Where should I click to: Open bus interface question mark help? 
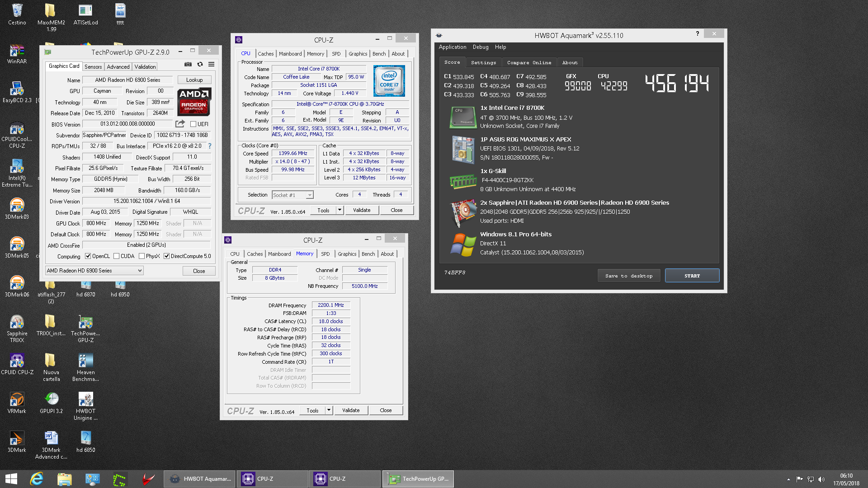(210, 146)
